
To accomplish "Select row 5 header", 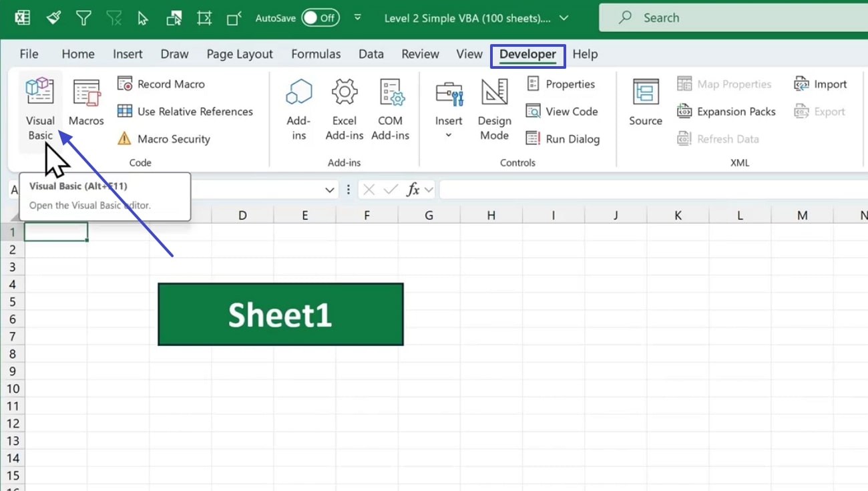I will (12, 302).
